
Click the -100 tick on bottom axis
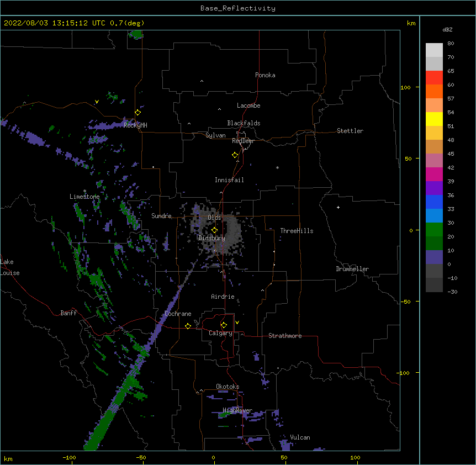click(69, 457)
